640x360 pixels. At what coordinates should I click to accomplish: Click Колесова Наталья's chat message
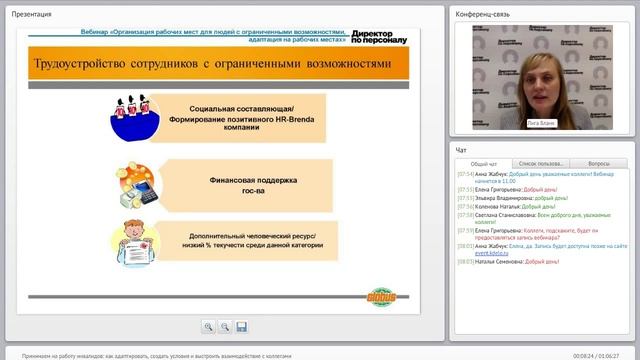[x=506, y=207]
